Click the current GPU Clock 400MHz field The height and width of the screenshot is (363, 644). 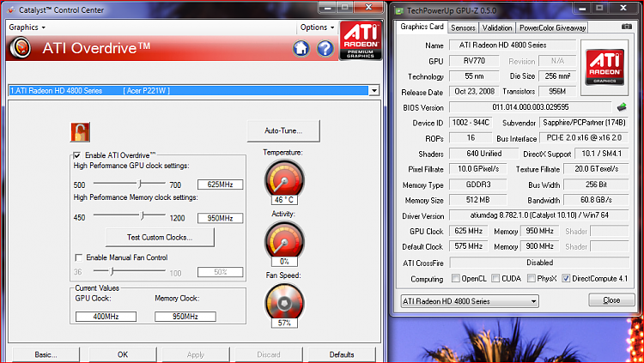point(106,317)
